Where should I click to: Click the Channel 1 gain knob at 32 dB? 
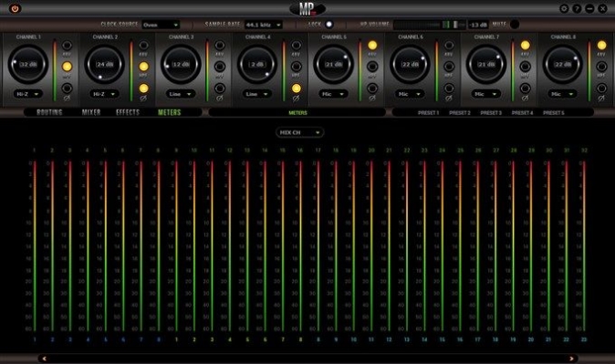[x=28, y=65]
